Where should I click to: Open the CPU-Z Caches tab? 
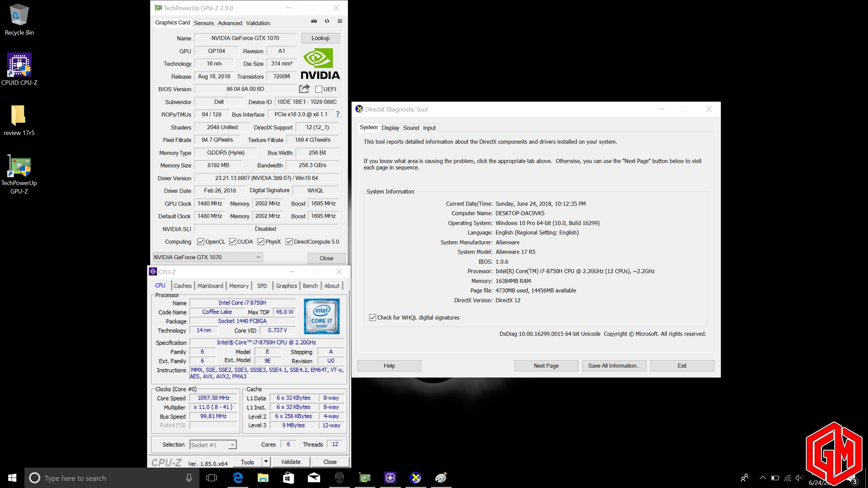[x=183, y=286]
